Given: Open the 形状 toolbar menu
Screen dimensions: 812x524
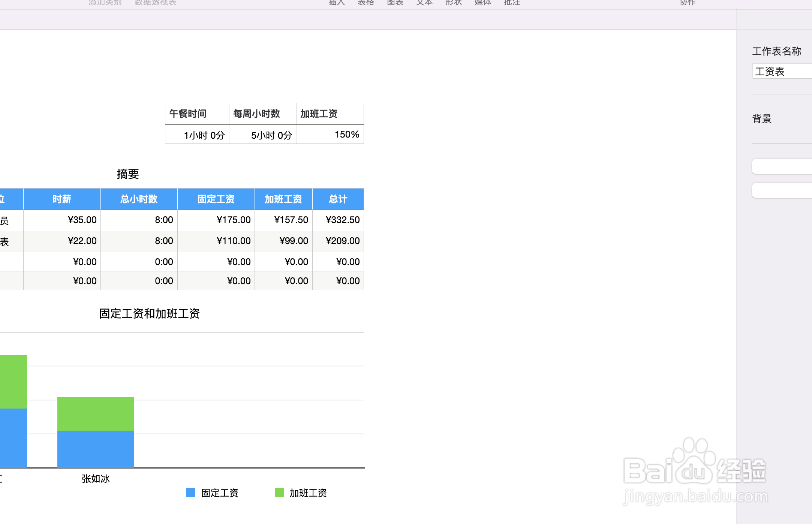Looking at the screenshot, I should [453, 3].
